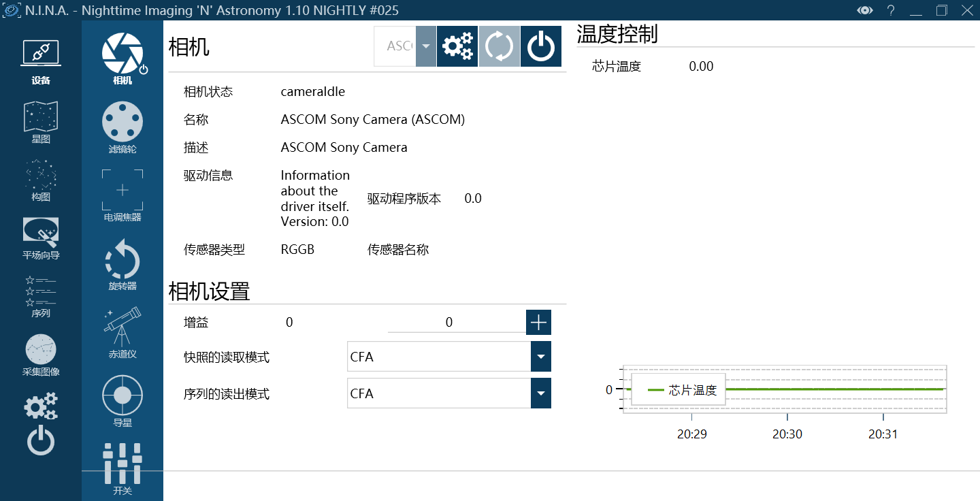Open the 序列 sequence tab
Screen dimensions: 980x501
(x=41, y=297)
